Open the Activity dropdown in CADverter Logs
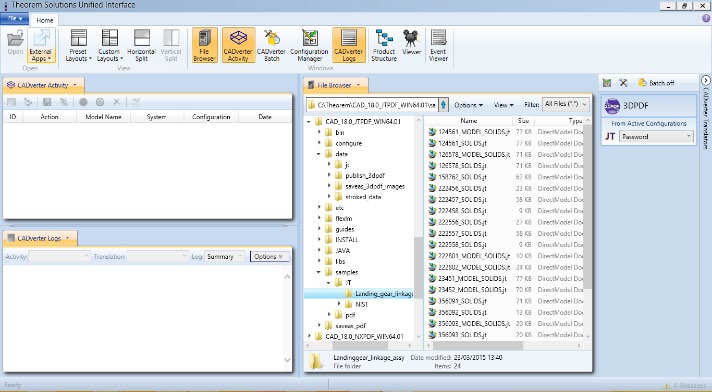 (59, 257)
